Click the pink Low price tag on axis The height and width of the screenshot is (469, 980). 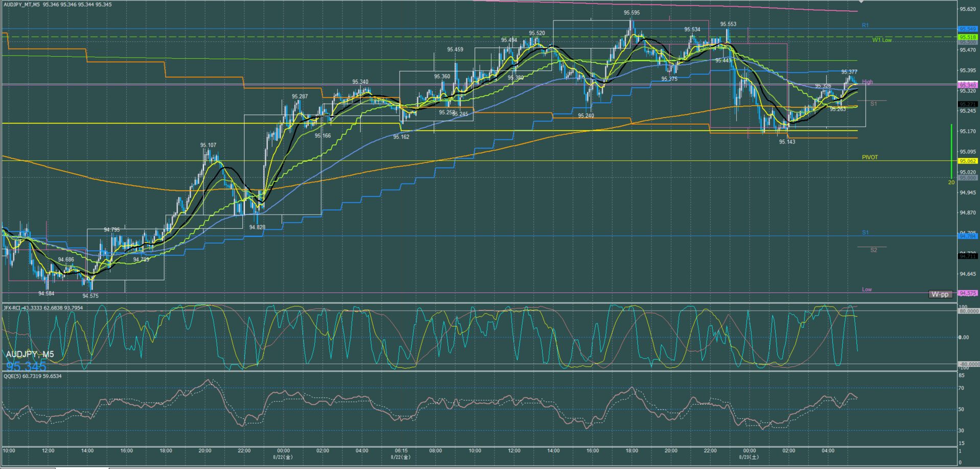pos(967,293)
